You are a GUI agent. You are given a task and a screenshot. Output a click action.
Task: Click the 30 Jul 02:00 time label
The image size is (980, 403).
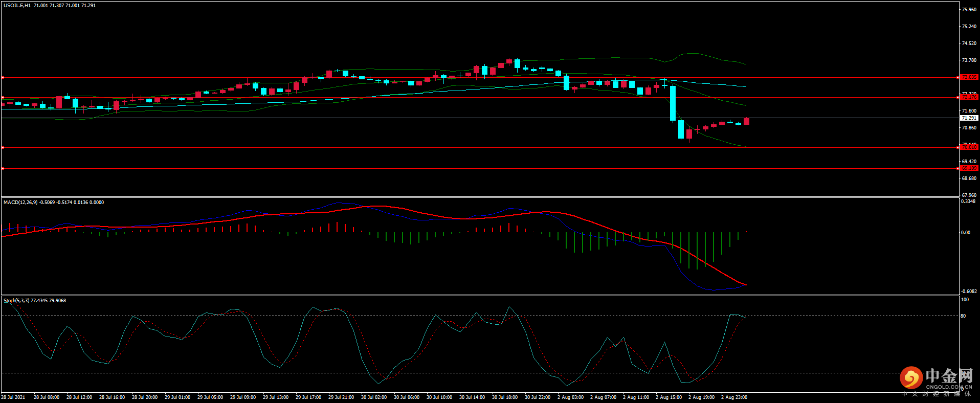tap(374, 397)
